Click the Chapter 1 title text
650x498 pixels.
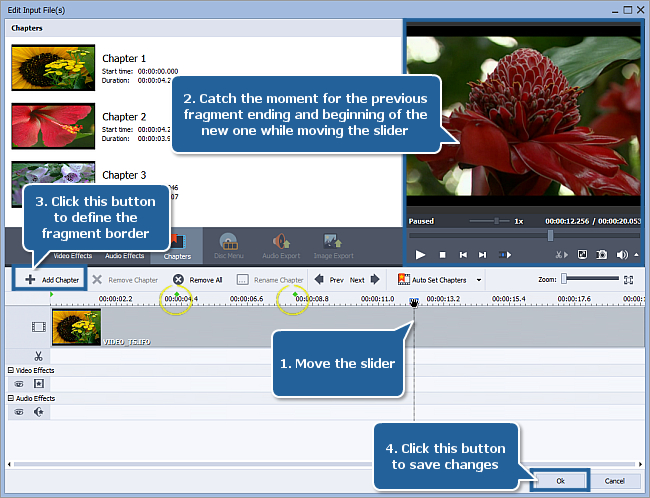pyautogui.click(x=124, y=58)
